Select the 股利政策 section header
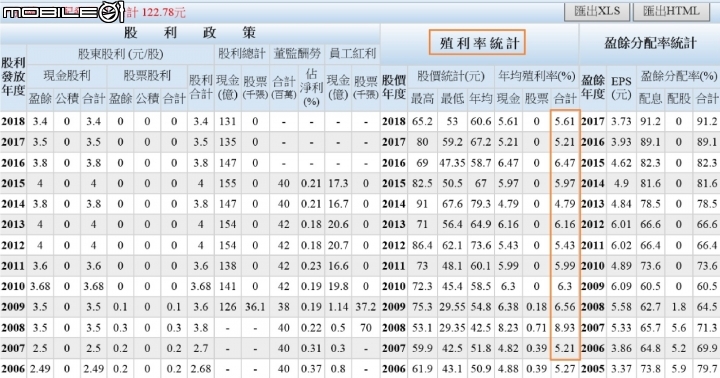This screenshot has height=378, width=720. pos(190,33)
